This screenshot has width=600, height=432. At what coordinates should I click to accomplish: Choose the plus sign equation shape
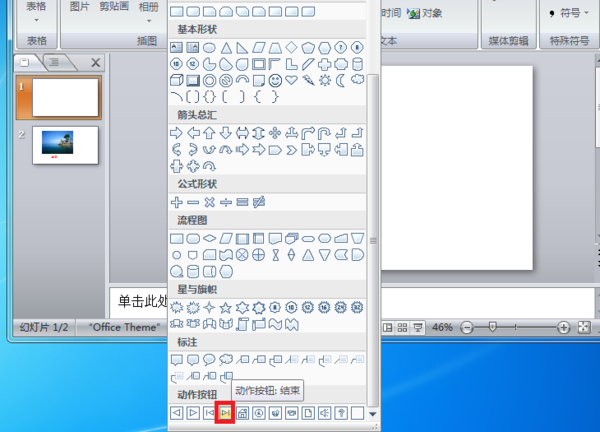[x=177, y=202]
